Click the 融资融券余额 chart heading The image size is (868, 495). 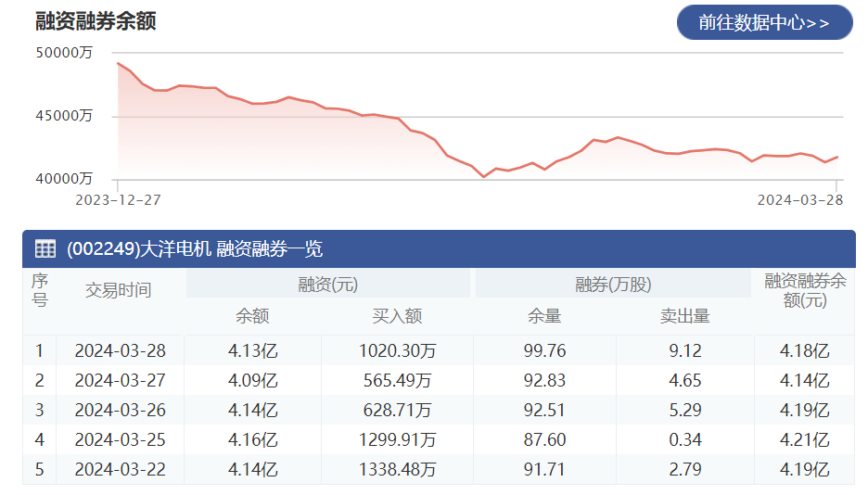pos(96,21)
